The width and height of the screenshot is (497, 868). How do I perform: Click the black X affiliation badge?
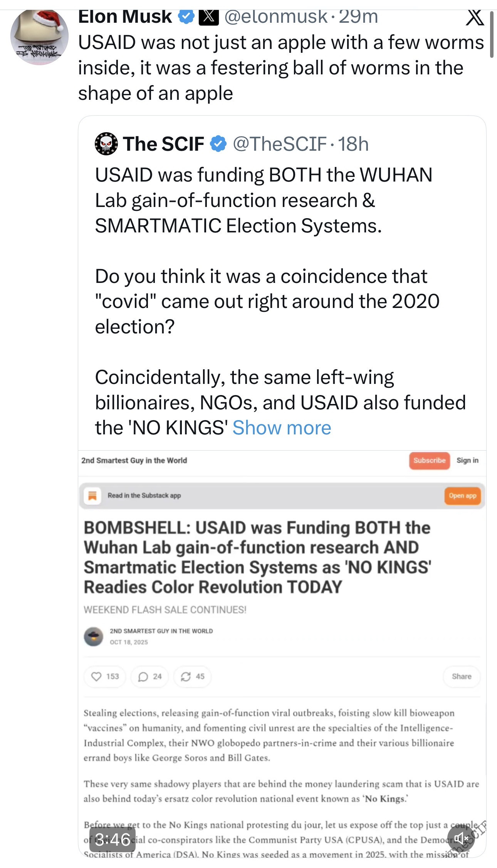click(208, 17)
